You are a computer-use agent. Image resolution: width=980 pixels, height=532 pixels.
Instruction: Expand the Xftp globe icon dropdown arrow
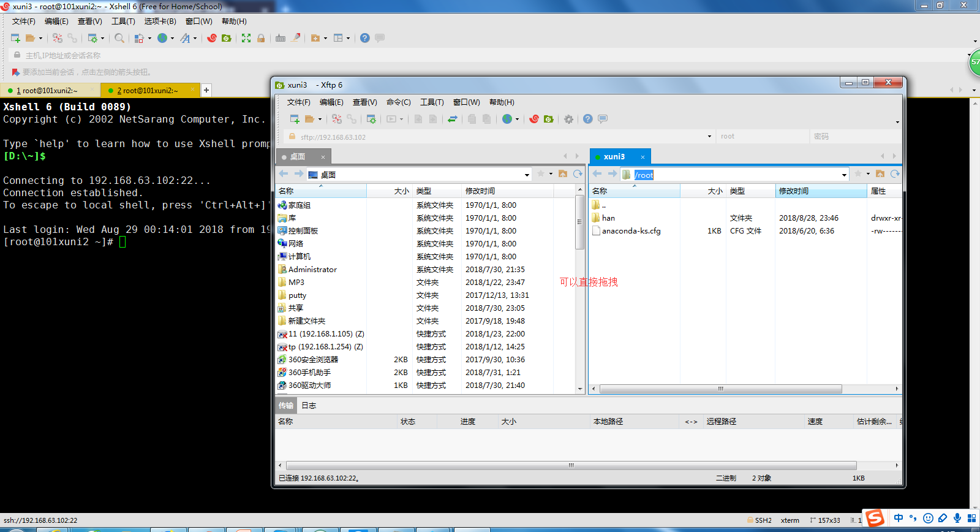pyautogui.click(x=517, y=120)
